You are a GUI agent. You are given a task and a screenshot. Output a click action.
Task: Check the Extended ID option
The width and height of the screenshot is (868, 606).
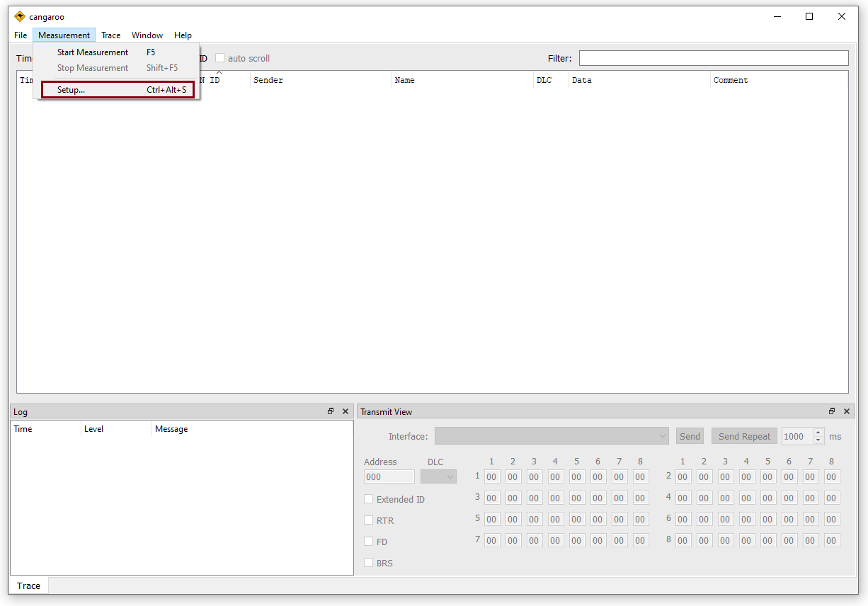coord(368,499)
